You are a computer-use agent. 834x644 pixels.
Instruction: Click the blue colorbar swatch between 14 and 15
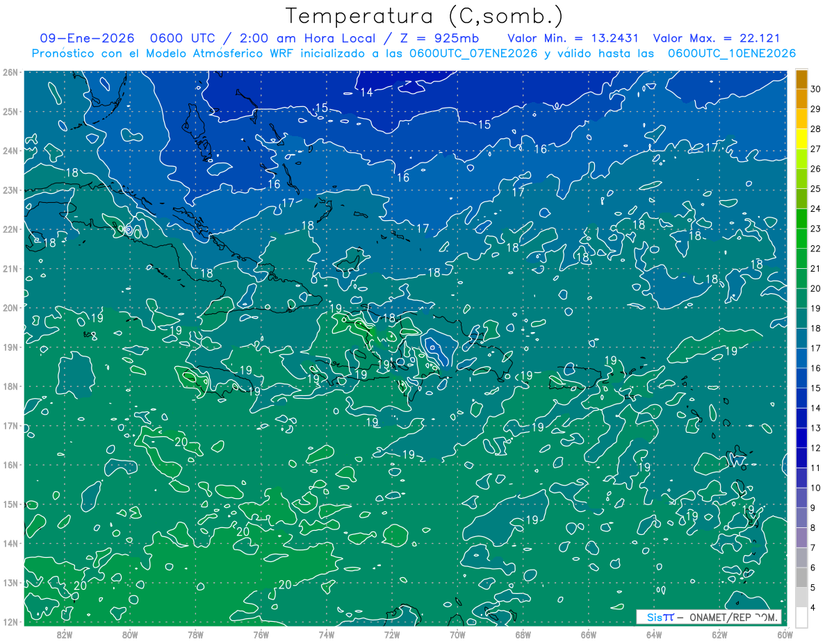801,397
